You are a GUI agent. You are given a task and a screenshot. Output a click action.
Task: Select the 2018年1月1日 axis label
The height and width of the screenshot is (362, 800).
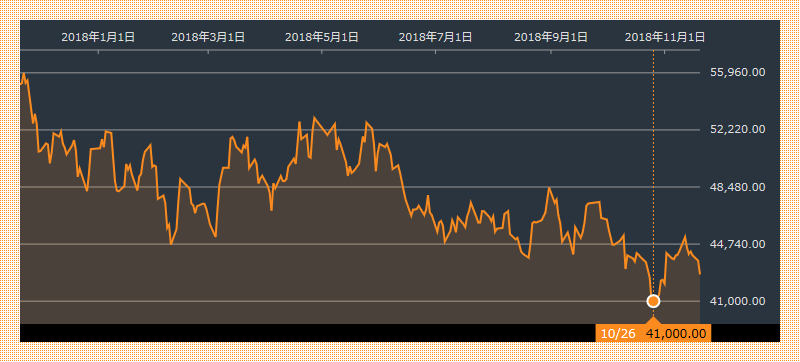click(98, 37)
